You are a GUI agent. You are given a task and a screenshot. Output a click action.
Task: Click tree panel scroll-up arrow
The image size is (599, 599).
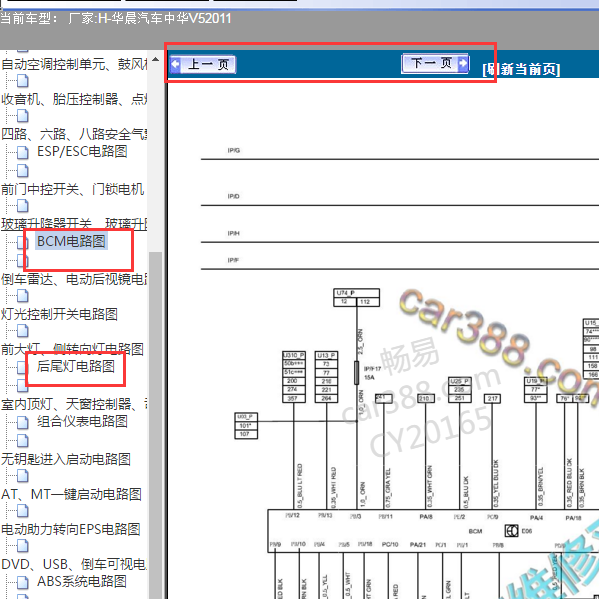pyautogui.click(x=155, y=59)
